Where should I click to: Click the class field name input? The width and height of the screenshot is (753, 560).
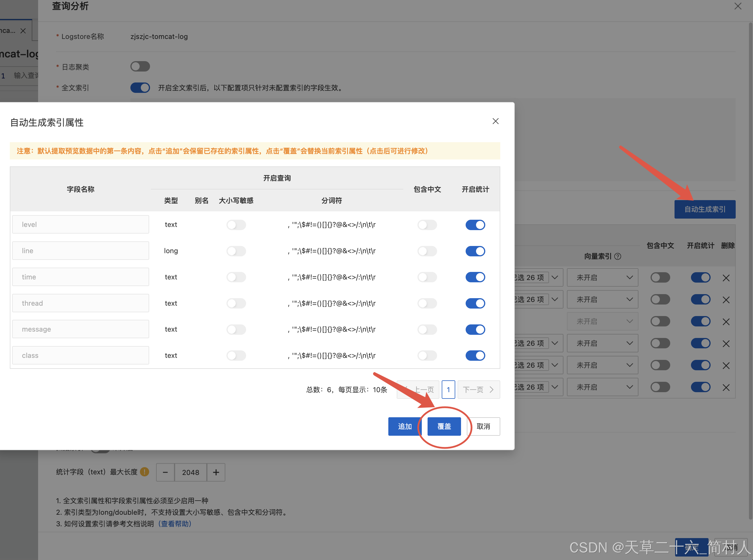tap(81, 355)
